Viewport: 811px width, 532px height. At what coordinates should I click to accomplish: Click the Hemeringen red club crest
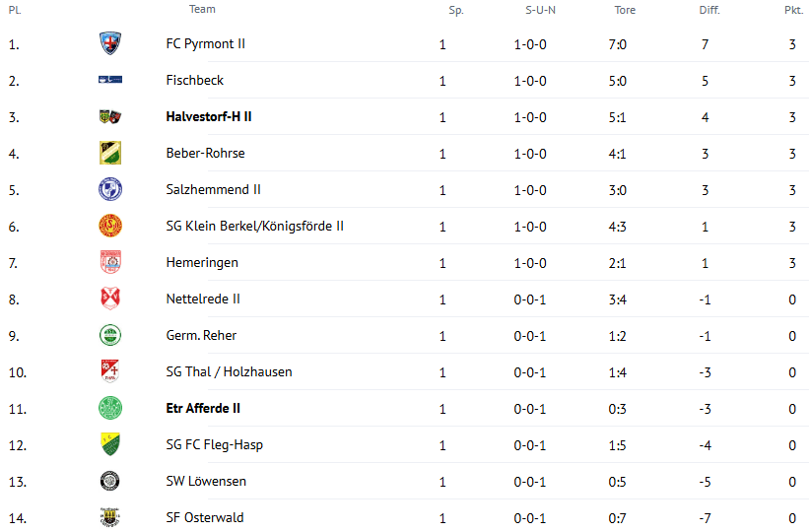point(110,262)
